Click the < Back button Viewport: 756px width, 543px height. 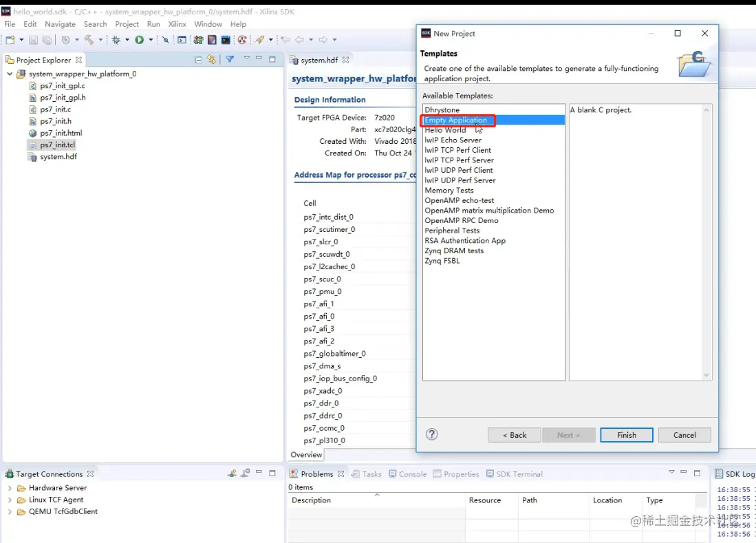click(x=515, y=435)
